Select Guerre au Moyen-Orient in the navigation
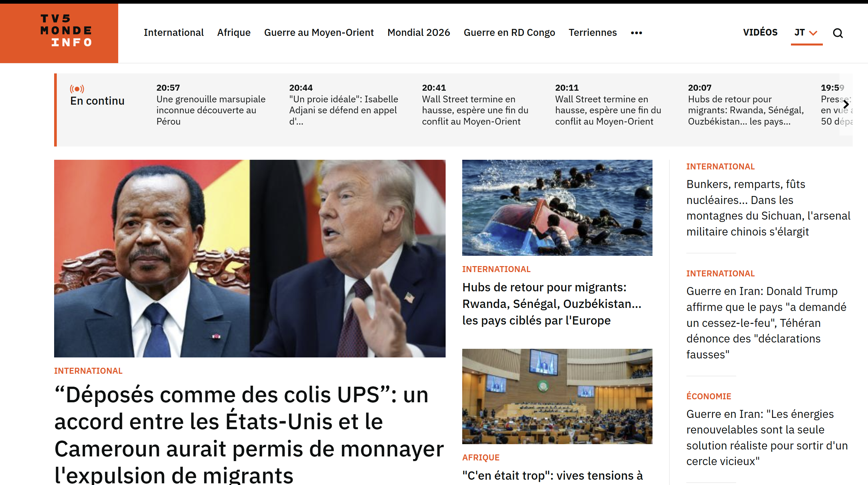The image size is (868, 485). coord(319,32)
